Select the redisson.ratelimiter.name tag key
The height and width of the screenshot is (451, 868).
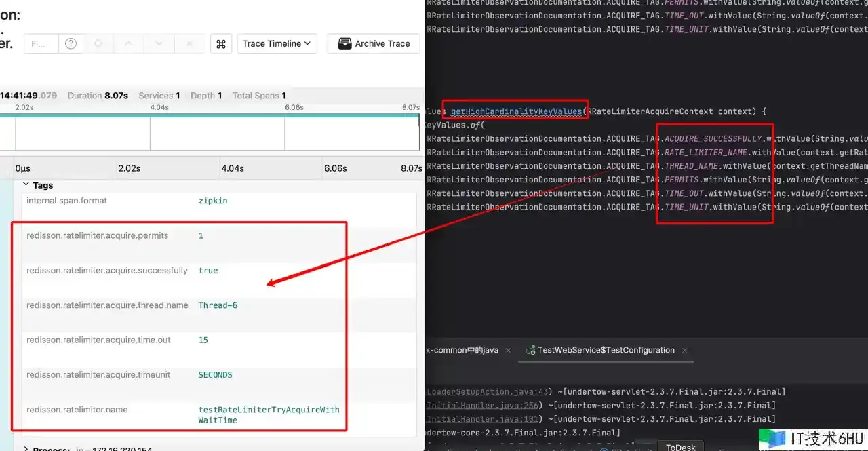pyautogui.click(x=77, y=410)
